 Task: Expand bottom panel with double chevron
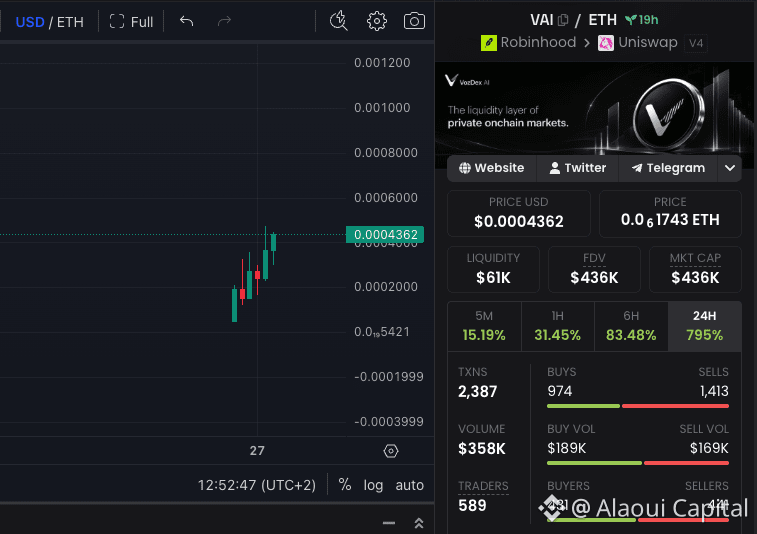[x=419, y=522]
